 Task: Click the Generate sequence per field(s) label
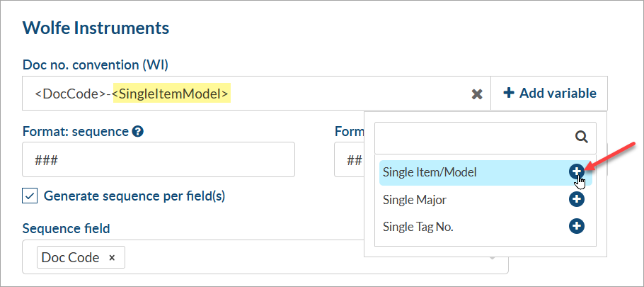pos(134,196)
